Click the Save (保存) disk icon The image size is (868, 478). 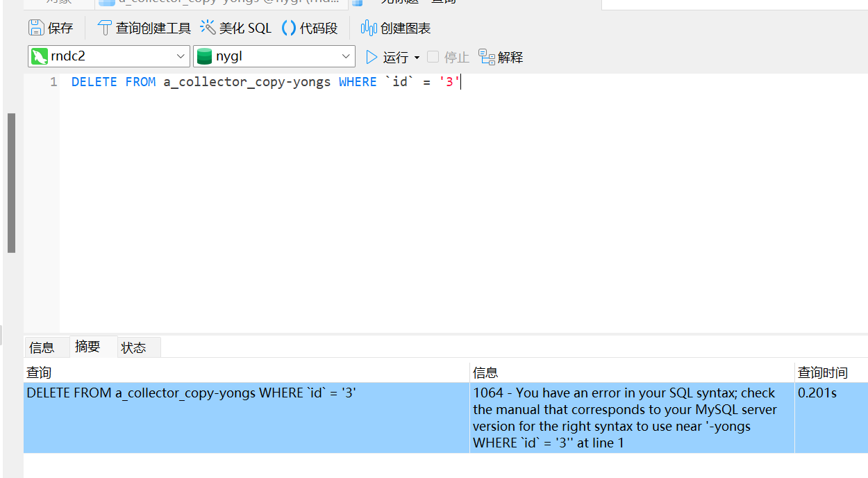coord(36,28)
